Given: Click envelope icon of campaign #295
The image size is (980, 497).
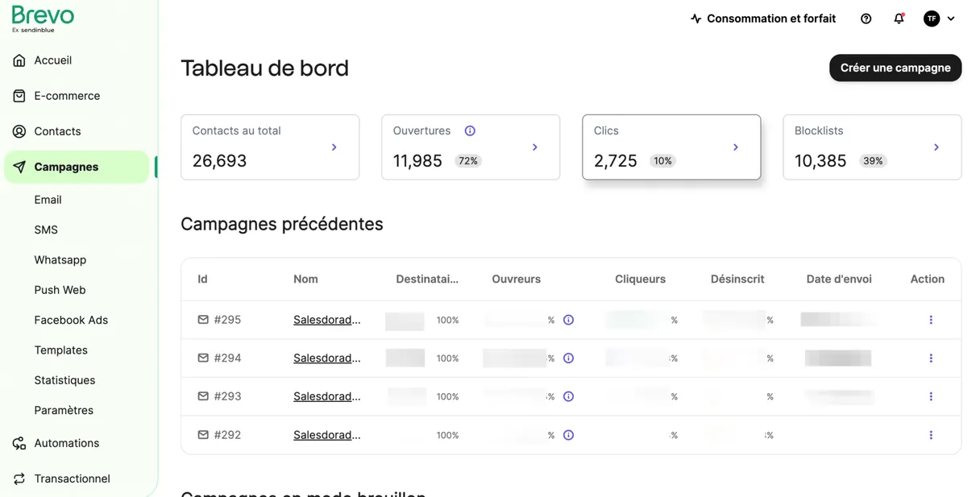Looking at the screenshot, I should (203, 320).
